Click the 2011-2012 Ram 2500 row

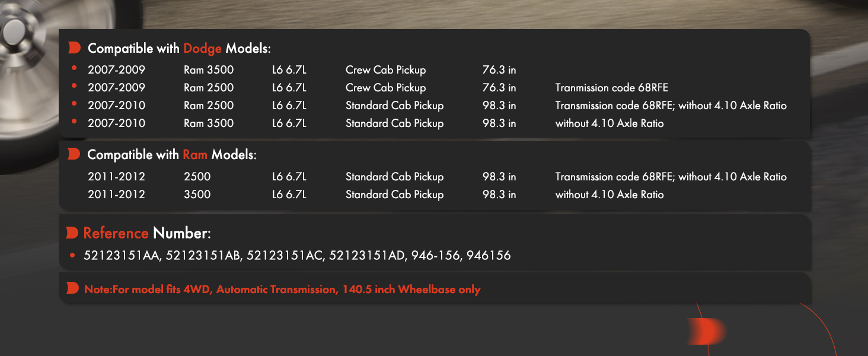tap(437, 177)
